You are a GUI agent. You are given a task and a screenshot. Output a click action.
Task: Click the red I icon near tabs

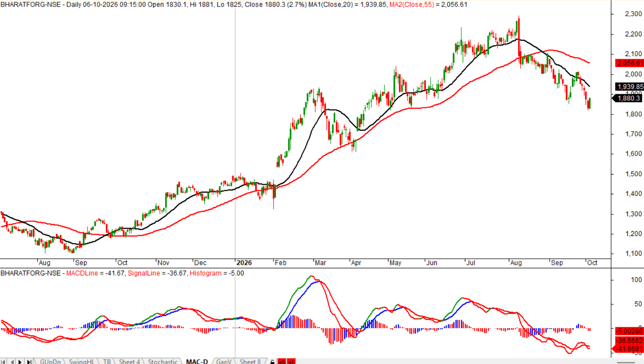(291, 361)
